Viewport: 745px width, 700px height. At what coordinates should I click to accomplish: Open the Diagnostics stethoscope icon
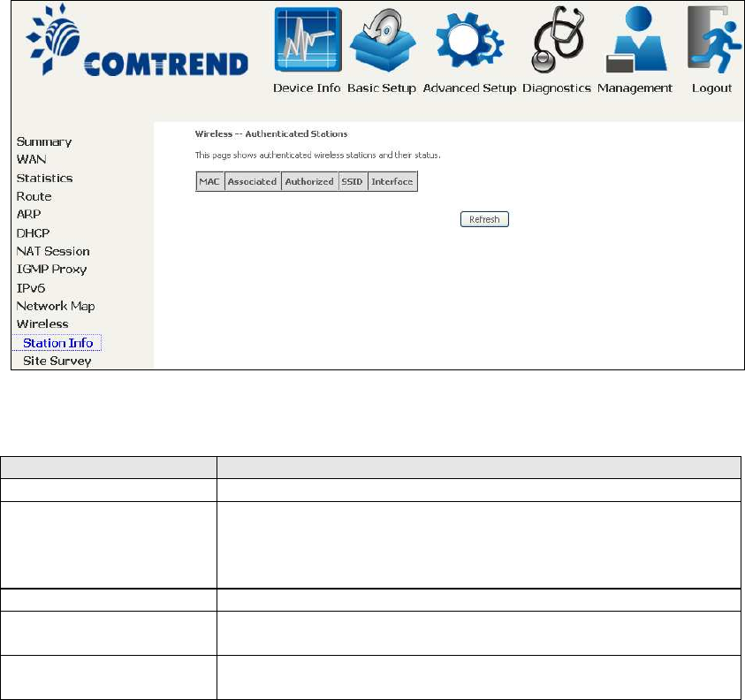click(x=558, y=40)
